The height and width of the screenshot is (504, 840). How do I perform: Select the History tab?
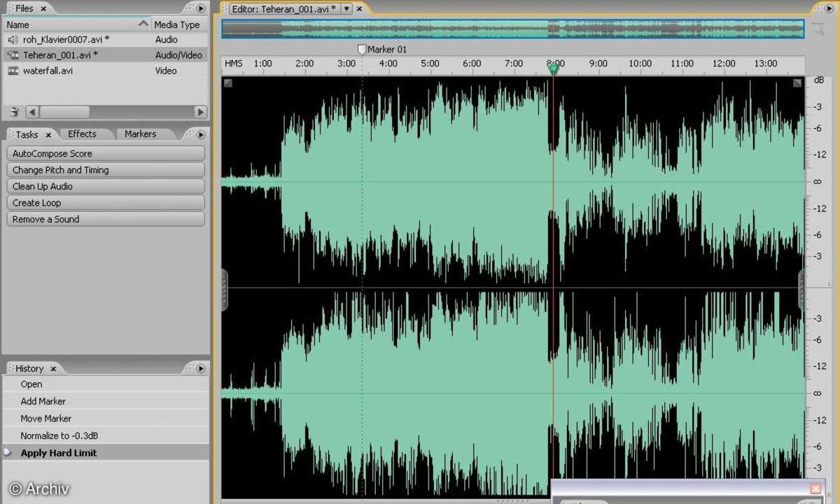(x=29, y=368)
